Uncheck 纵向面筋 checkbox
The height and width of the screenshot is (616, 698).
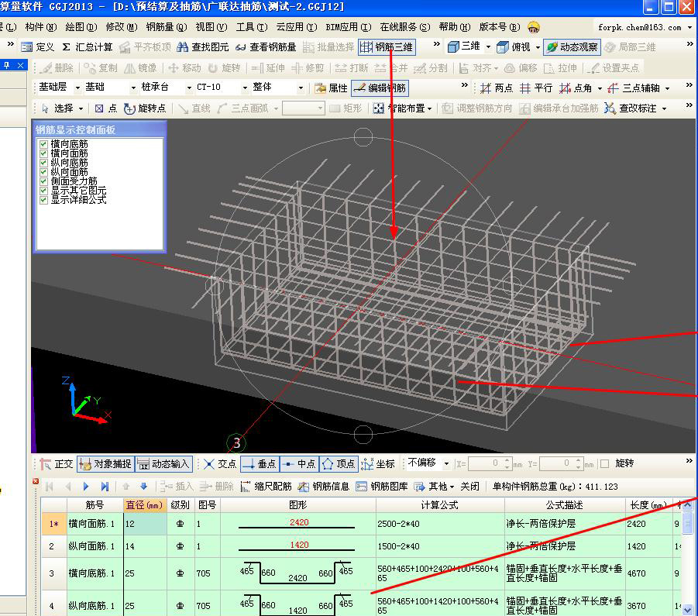pos(43,172)
